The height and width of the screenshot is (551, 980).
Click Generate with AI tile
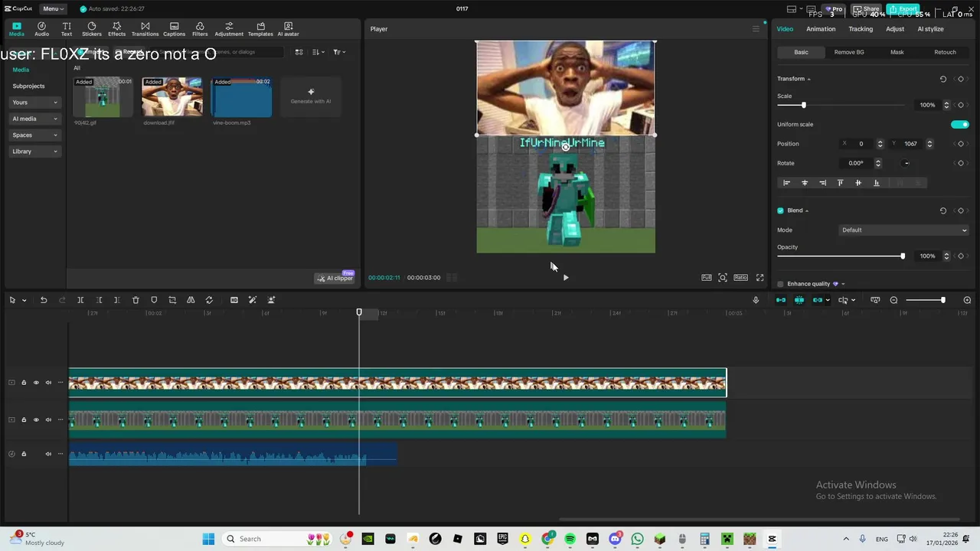311,96
